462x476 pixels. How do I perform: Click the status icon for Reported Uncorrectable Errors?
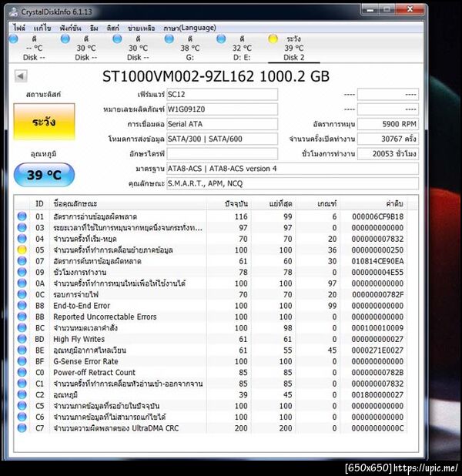pos(22,317)
